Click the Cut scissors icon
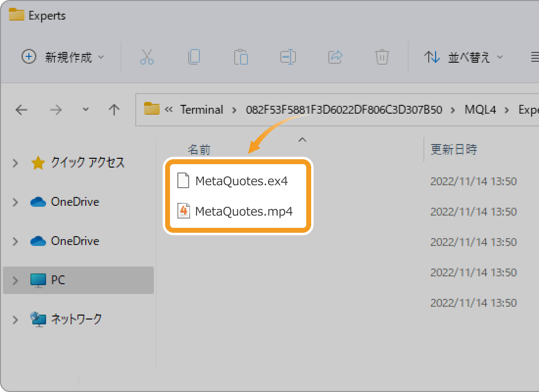This screenshot has height=392, width=539. (x=147, y=57)
